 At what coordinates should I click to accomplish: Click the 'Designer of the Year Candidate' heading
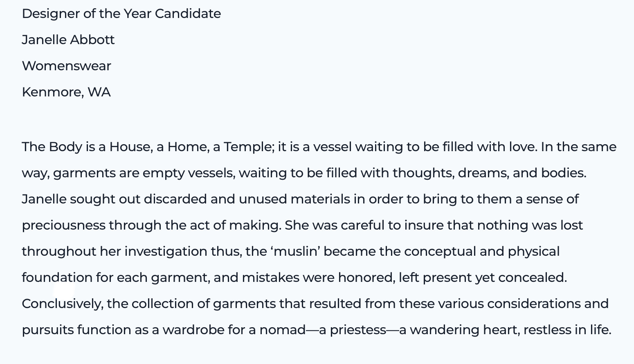pos(121,14)
